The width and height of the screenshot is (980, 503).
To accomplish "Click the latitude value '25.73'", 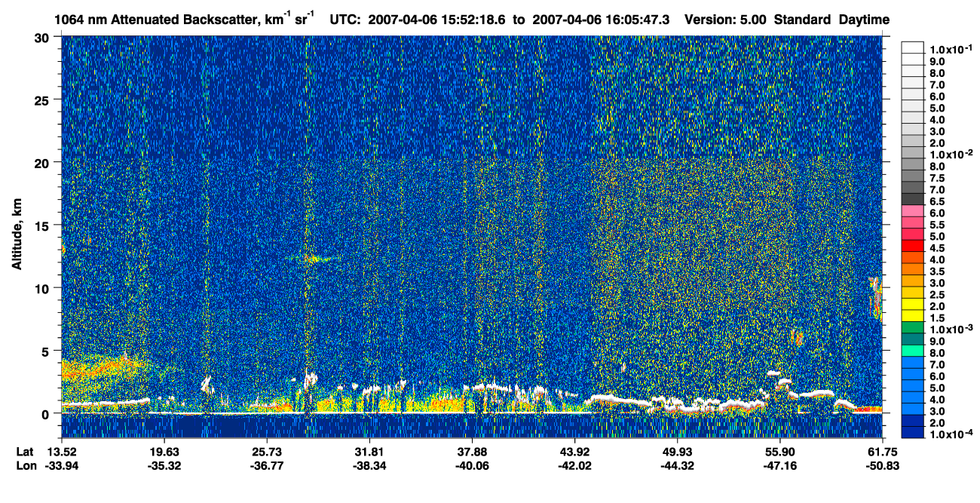I will coord(267,452).
